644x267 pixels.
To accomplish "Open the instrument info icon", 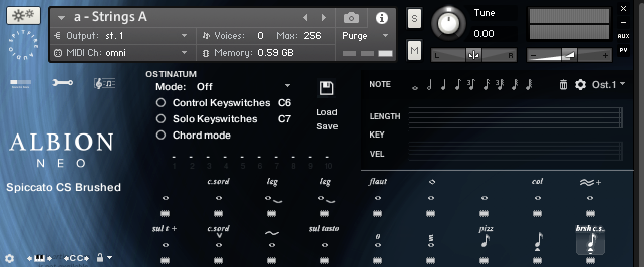I will pyautogui.click(x=382, y=18).
